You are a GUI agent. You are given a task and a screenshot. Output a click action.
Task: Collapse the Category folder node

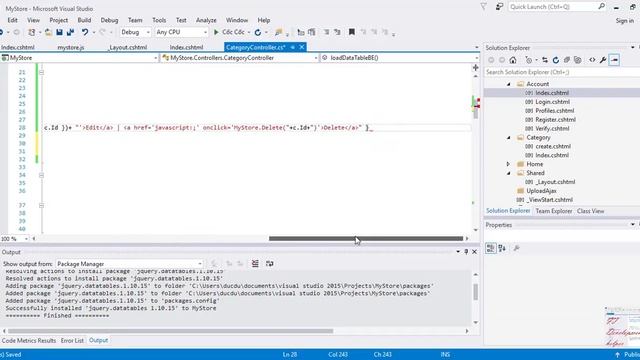coord(509,138)
